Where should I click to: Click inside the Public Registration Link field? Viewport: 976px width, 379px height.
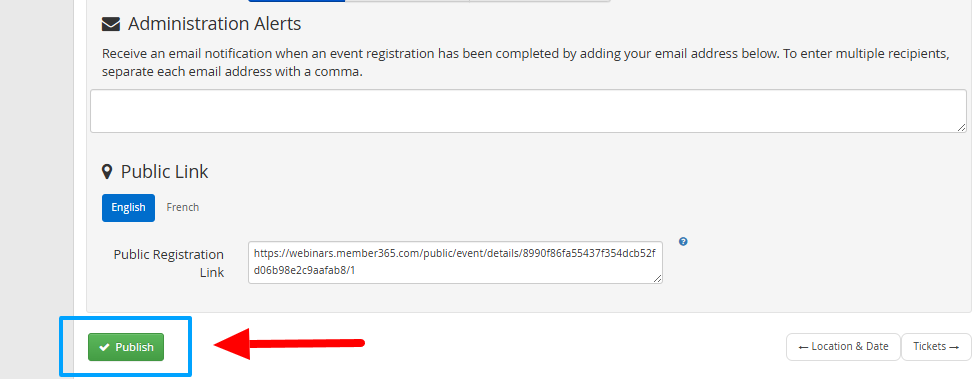(x=455, y=263)
